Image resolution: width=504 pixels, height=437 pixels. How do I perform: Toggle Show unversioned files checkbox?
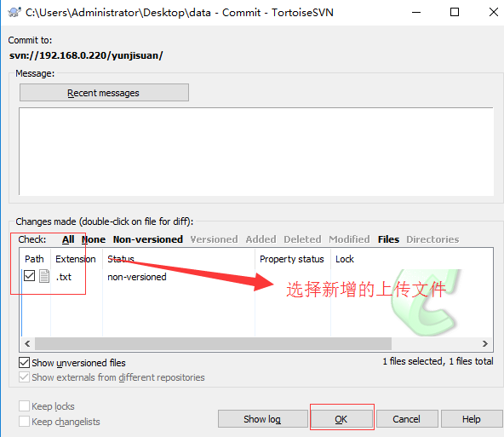coord(24,362)
